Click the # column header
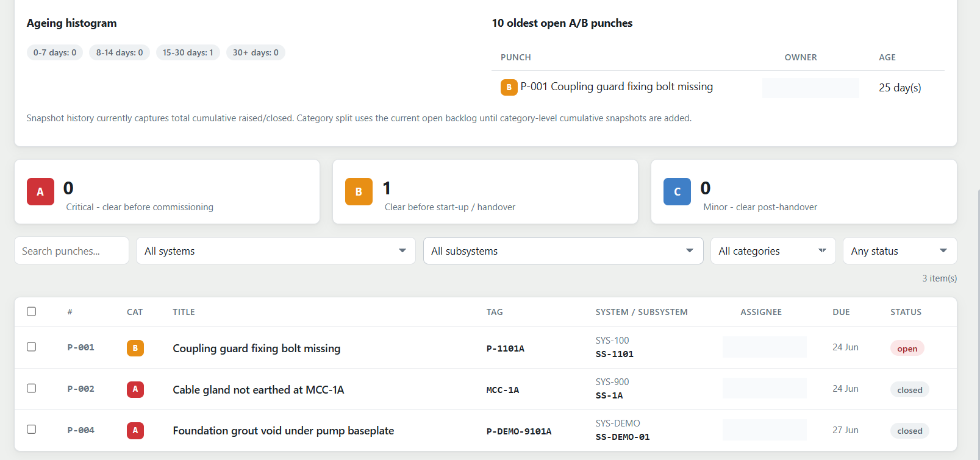 point(70,312)
